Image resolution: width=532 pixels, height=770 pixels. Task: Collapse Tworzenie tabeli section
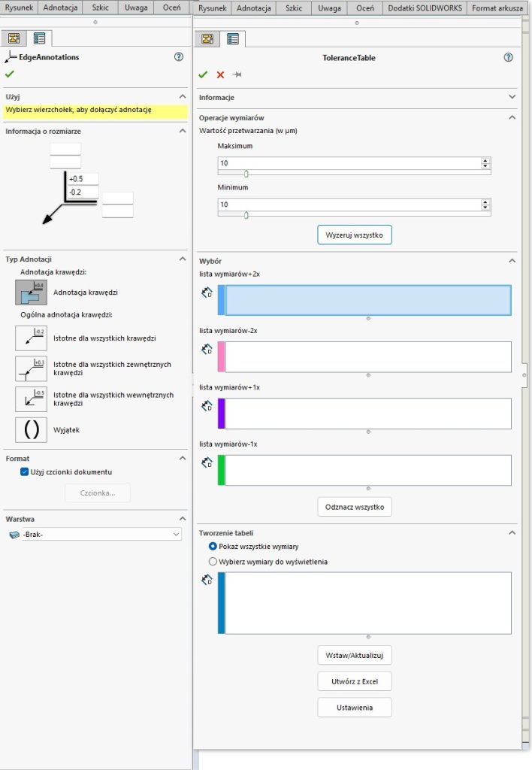pyautogui.click(x=512, y=533)
